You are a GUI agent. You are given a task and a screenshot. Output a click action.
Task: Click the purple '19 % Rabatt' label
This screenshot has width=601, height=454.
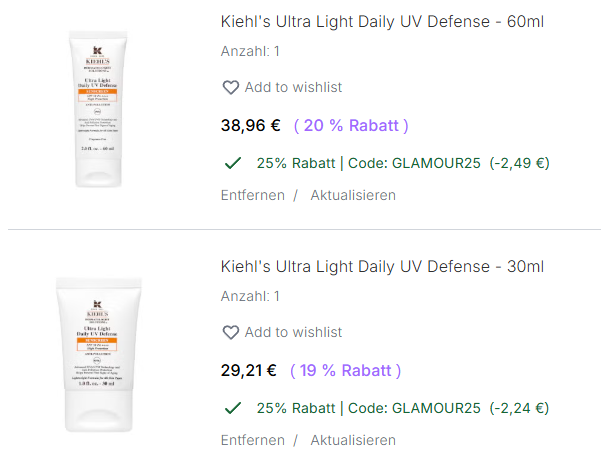tap(346, 371)
